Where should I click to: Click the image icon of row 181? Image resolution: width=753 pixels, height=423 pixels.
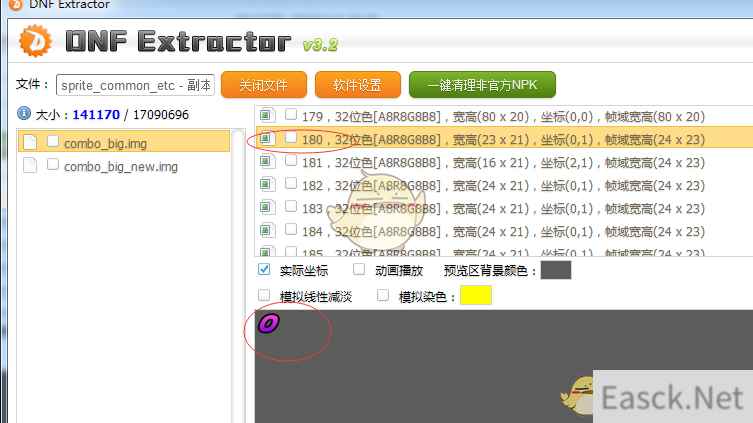[267, 162]
